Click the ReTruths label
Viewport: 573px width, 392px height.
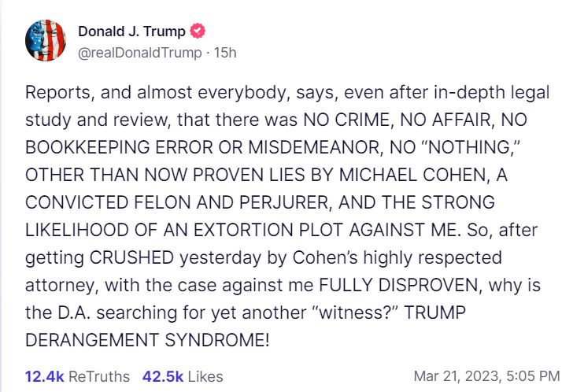(x=99, y=376)
